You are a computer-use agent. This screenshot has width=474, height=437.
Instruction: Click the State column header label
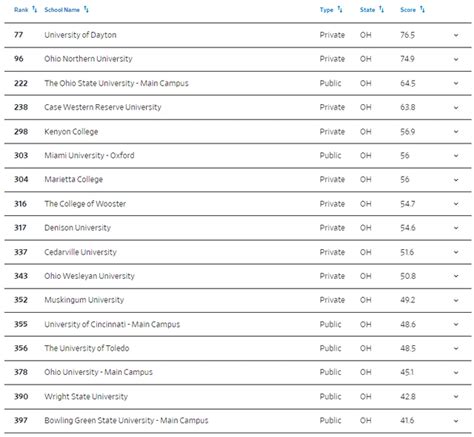[367, 10]
